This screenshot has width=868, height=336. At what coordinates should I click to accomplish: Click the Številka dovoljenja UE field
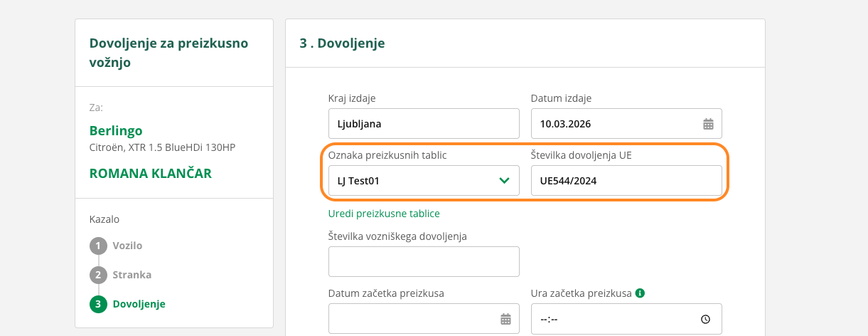coord(626,181)
